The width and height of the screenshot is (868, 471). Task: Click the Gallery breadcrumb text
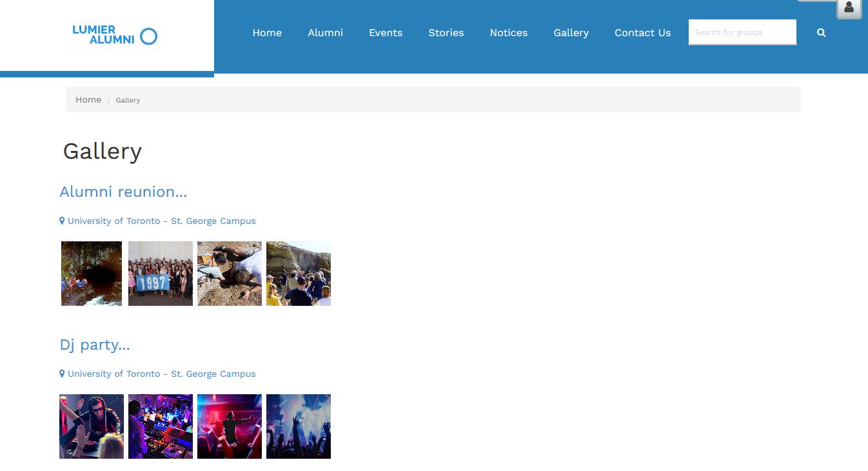[x=128, y=100]
